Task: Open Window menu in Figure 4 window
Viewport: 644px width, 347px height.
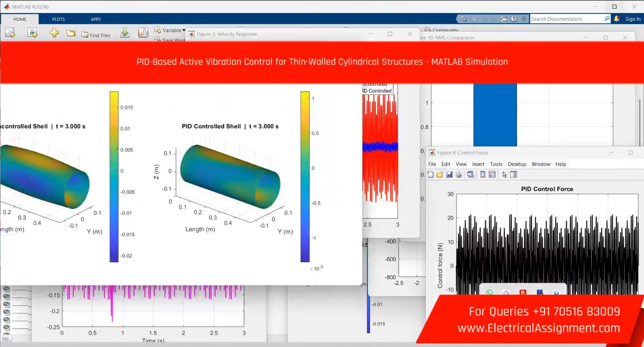Action: (541, 164)
